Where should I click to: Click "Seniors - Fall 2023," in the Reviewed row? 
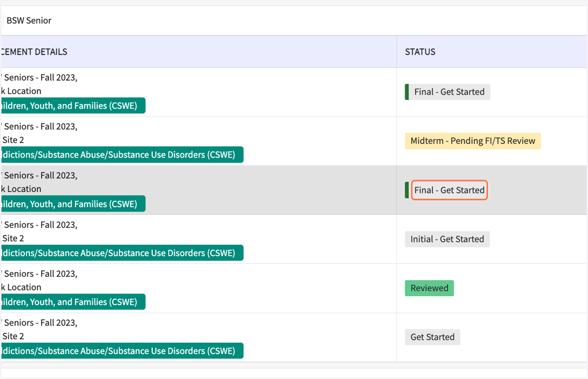pos(40,274)
